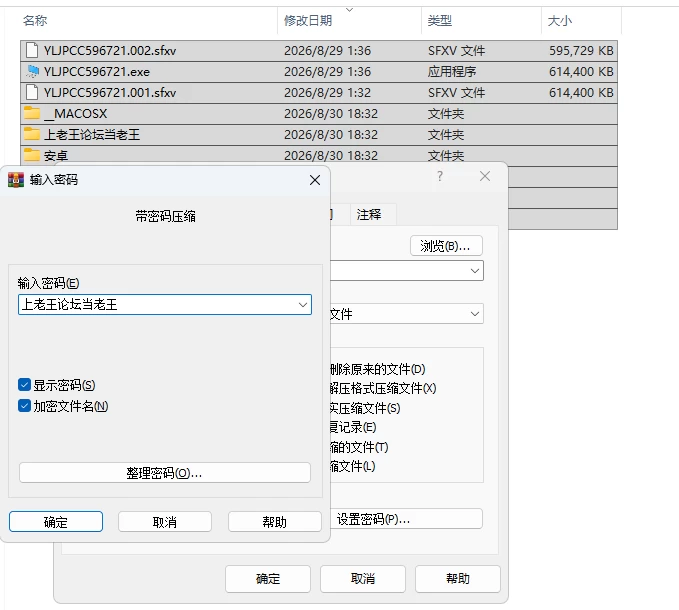Switch to the 注释 tab

(369, 214)
